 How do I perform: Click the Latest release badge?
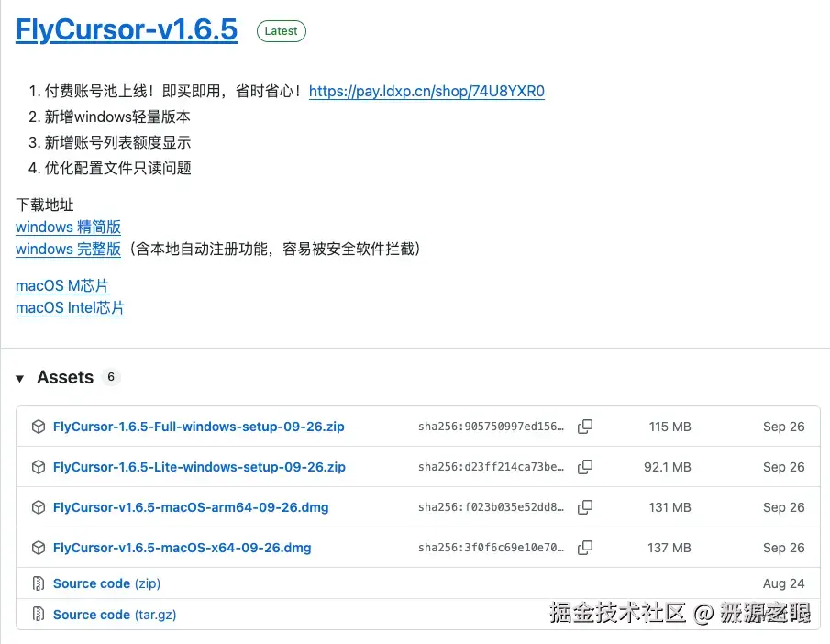tap(281, 30)
